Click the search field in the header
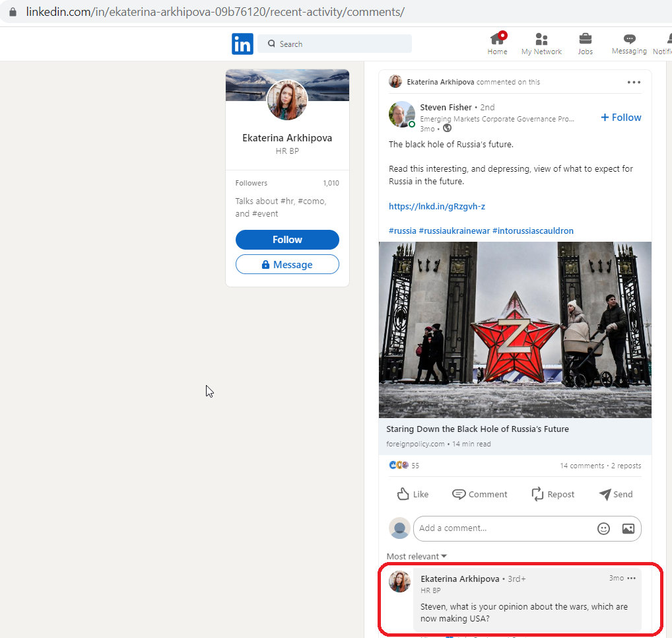 (335, 44)
